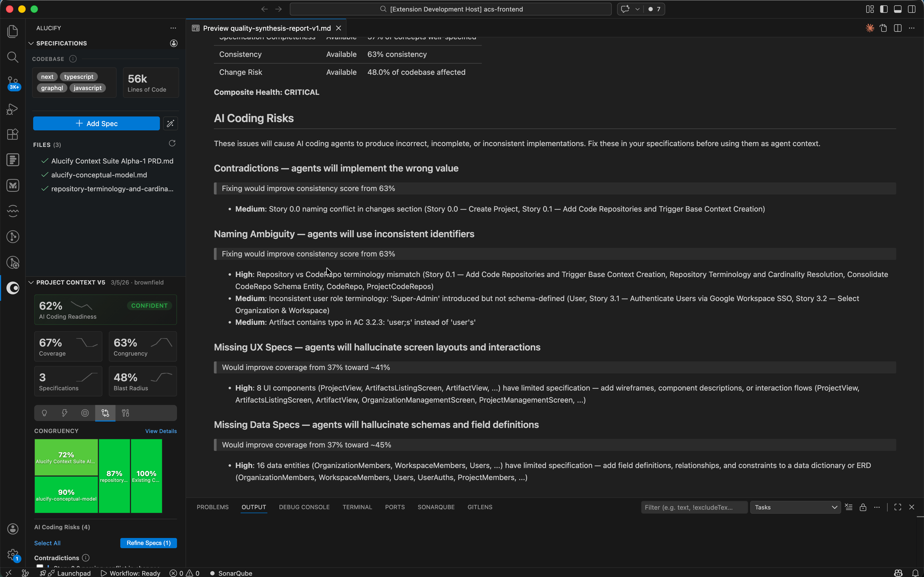The height and width of the screenshot is (577, 924).
Task: Click the wrench-and-screwdriver settings icon
Action: click(125, 413)
